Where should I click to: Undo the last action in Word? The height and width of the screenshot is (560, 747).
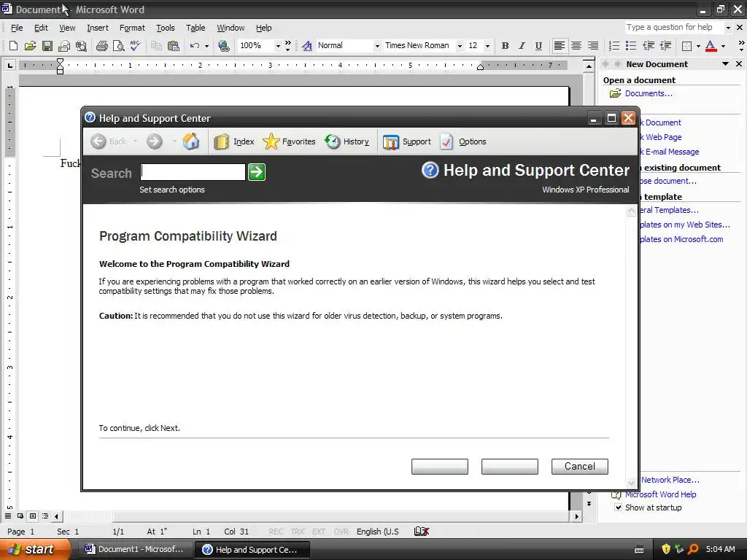194,46
